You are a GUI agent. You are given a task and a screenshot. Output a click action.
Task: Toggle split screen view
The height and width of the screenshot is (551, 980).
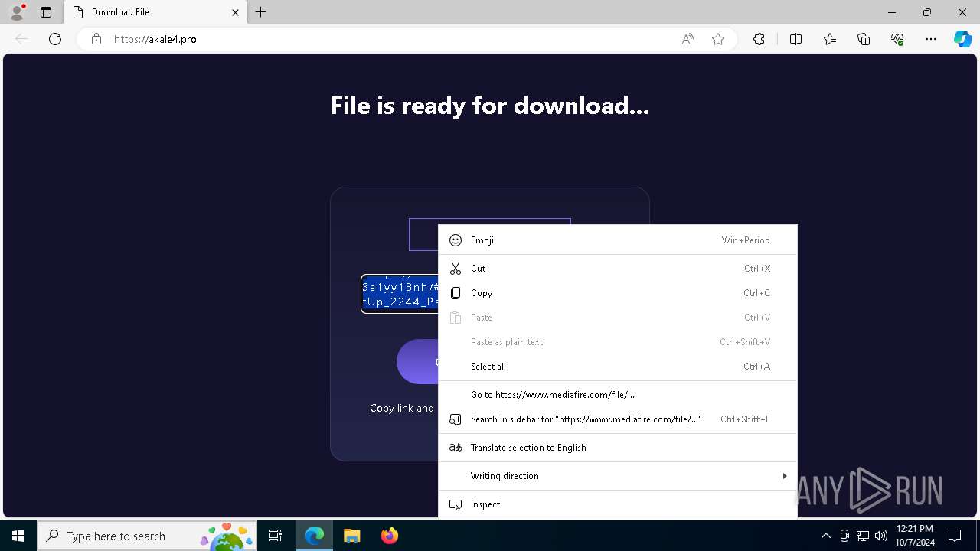coord(795,39)
